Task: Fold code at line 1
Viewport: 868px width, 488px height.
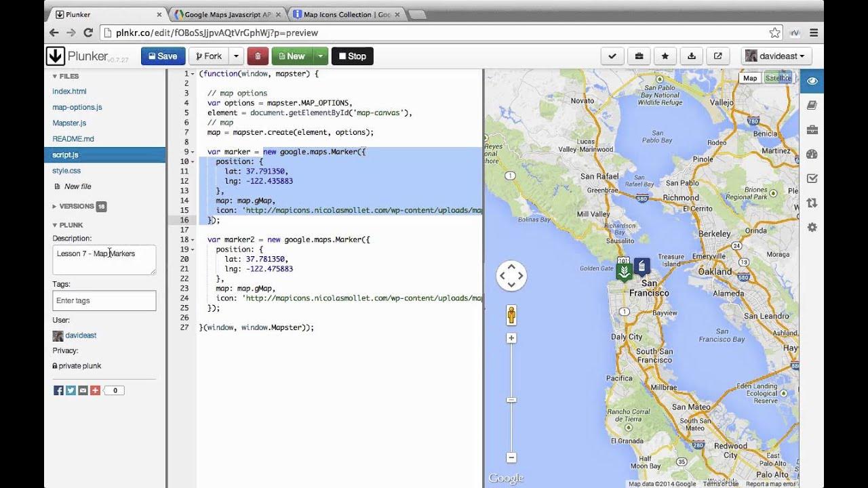Action: 194,74
